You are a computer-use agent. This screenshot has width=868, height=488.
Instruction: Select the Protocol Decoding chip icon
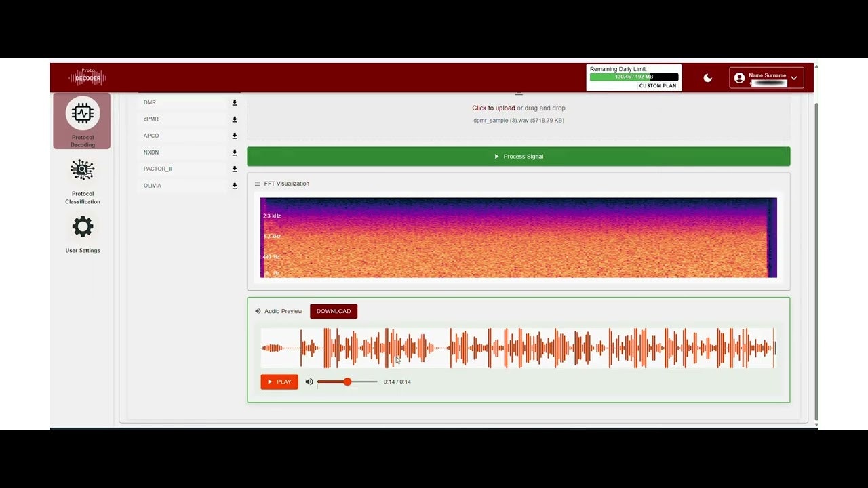82,113
